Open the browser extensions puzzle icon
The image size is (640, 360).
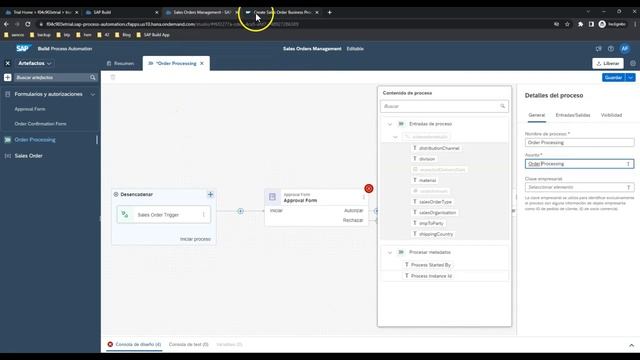click(580, 24)
